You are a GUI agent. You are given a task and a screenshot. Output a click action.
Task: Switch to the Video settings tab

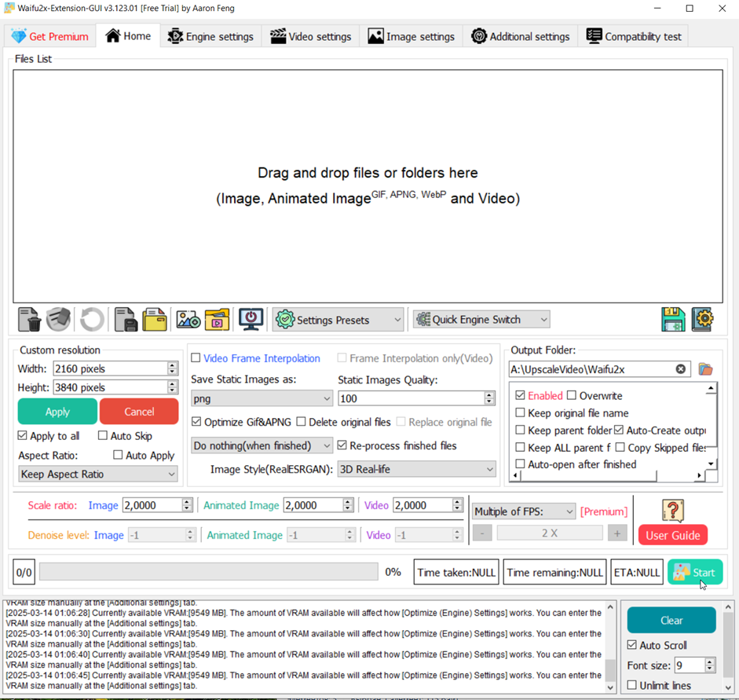(310, 36)
